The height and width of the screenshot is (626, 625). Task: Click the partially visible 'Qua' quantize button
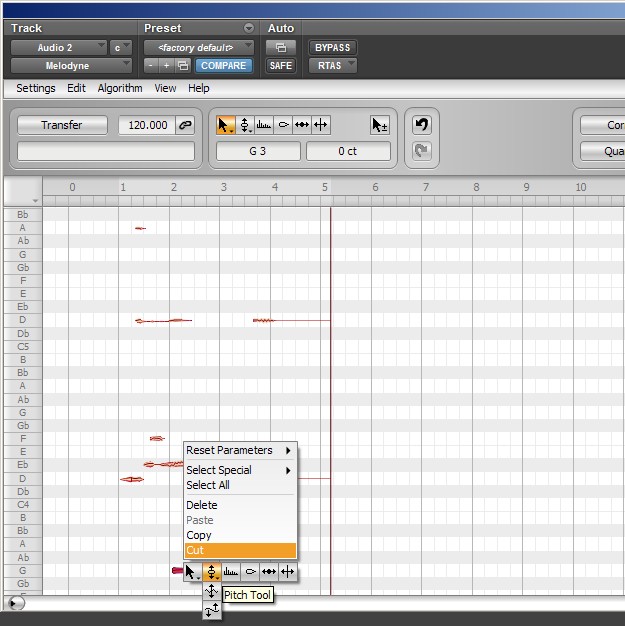click(x=603, y=151)
